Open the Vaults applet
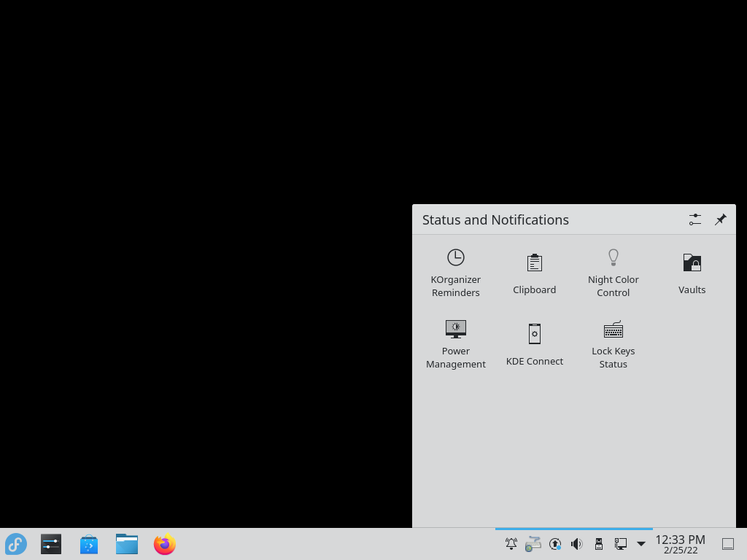The height and width of the screenshot is (560, 747). [x=692, y=274]
